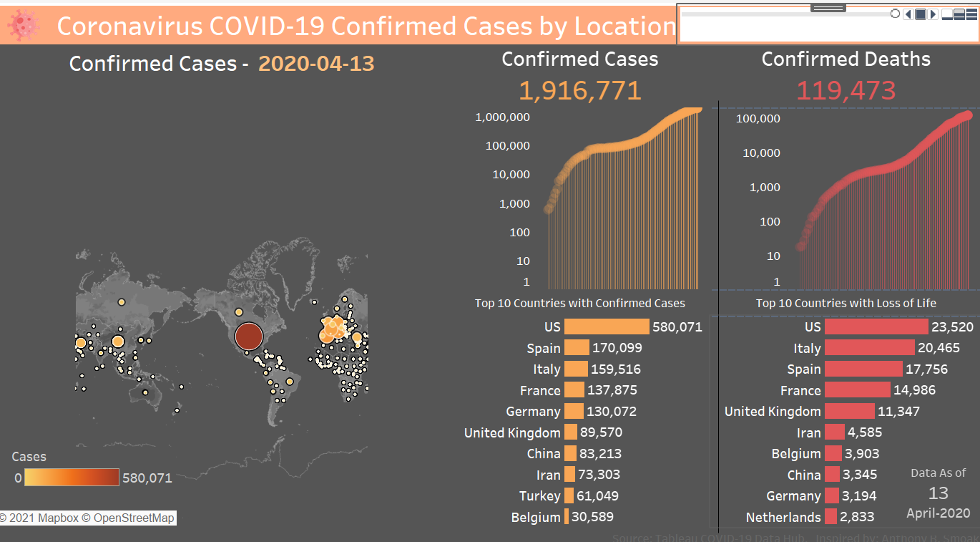980x542 pixels.
Task: Click the Netherlands country label
Action: 783,517
